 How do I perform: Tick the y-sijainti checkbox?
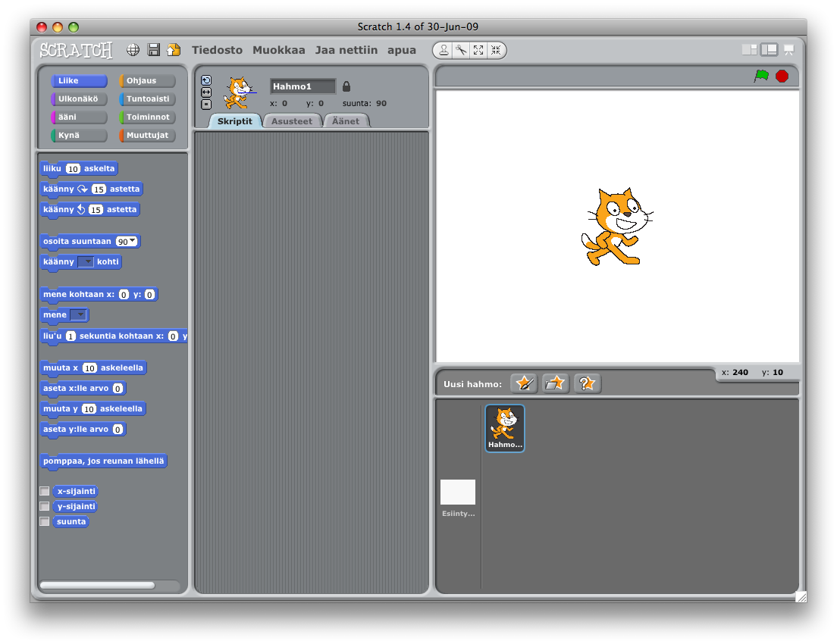click(x=45, y=506)
